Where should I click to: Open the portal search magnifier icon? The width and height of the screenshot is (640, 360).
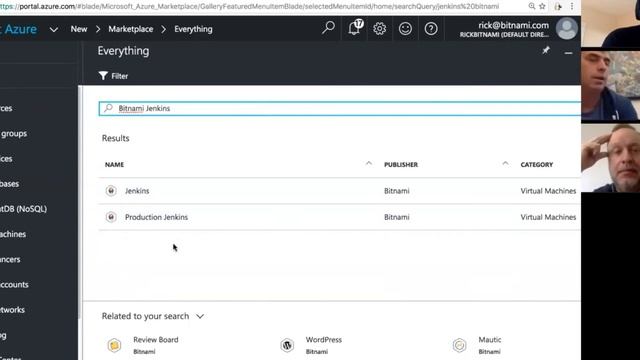point(328,28)
